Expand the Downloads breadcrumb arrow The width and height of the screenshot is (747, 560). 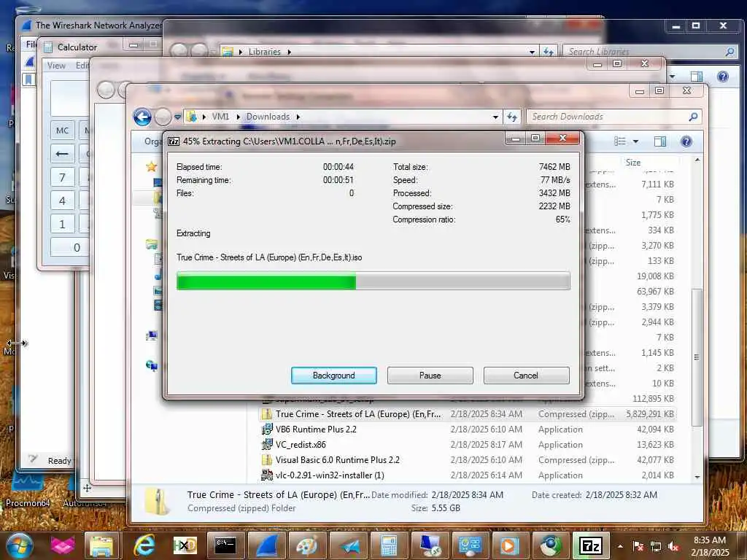pos(298,117)
